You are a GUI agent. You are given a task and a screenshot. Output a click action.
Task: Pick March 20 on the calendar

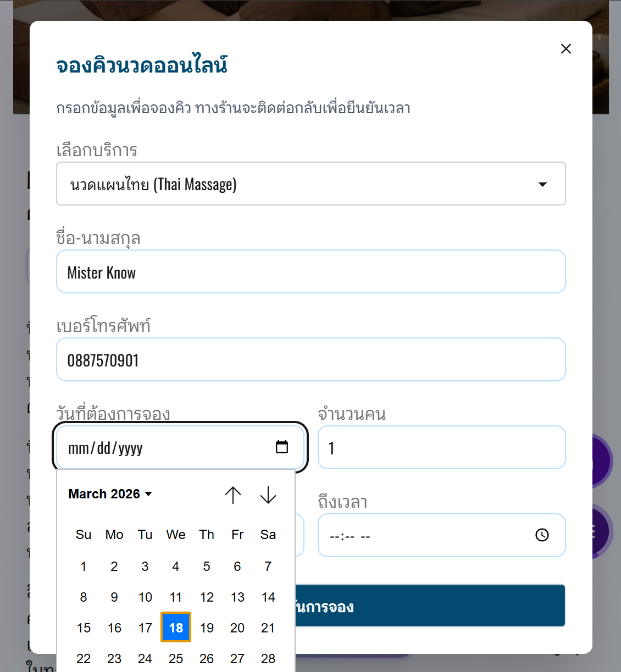[237, 627]
